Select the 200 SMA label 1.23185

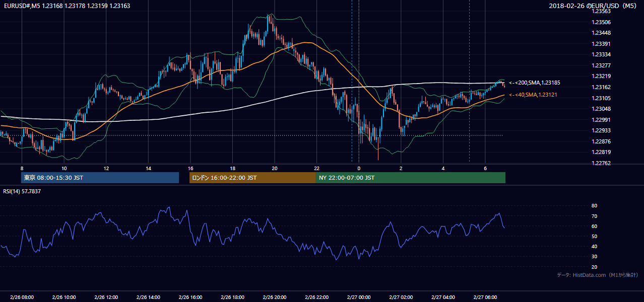point(535,83)
